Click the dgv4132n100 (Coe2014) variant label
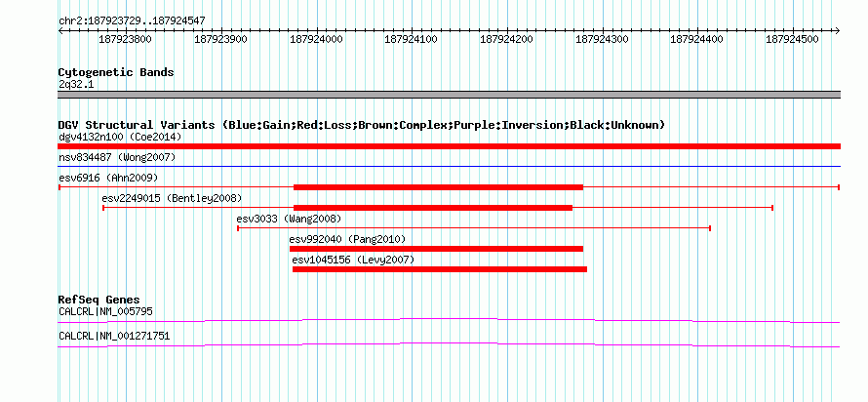 [120, 137]
